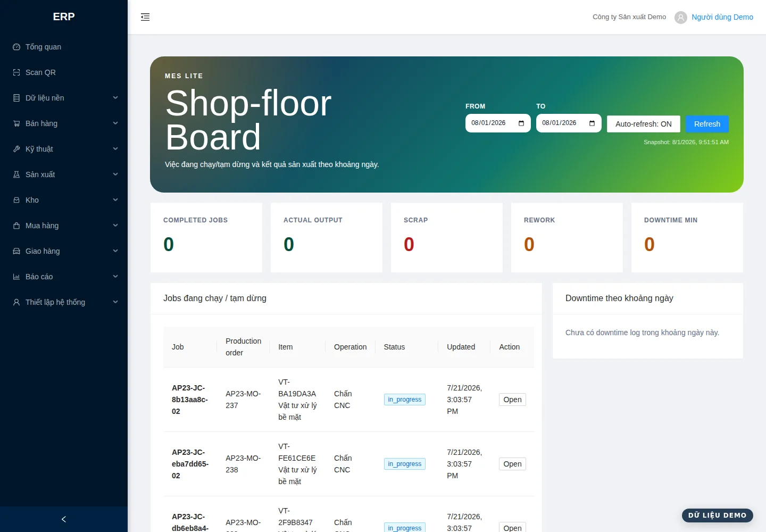
Task: Expand the Kỹ thuật submenu chevron
Action: coord(115,149)
